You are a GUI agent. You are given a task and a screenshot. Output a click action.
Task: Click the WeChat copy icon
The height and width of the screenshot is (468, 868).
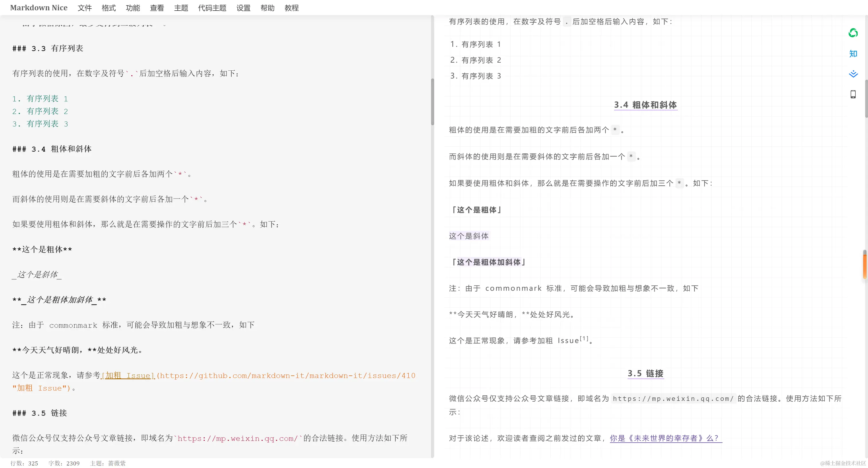853,33
